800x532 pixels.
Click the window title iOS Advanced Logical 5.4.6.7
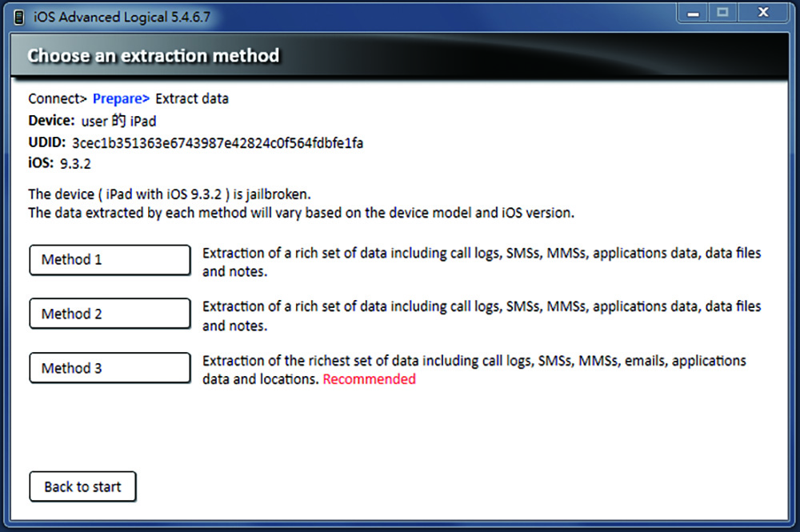click(x=122, y=18)
